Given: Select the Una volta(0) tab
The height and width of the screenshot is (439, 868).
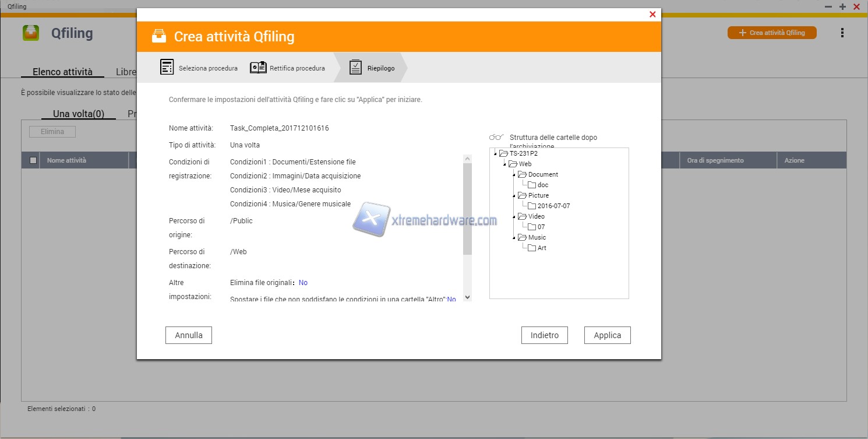Looking at the screenshot, I should click(79, 114).
